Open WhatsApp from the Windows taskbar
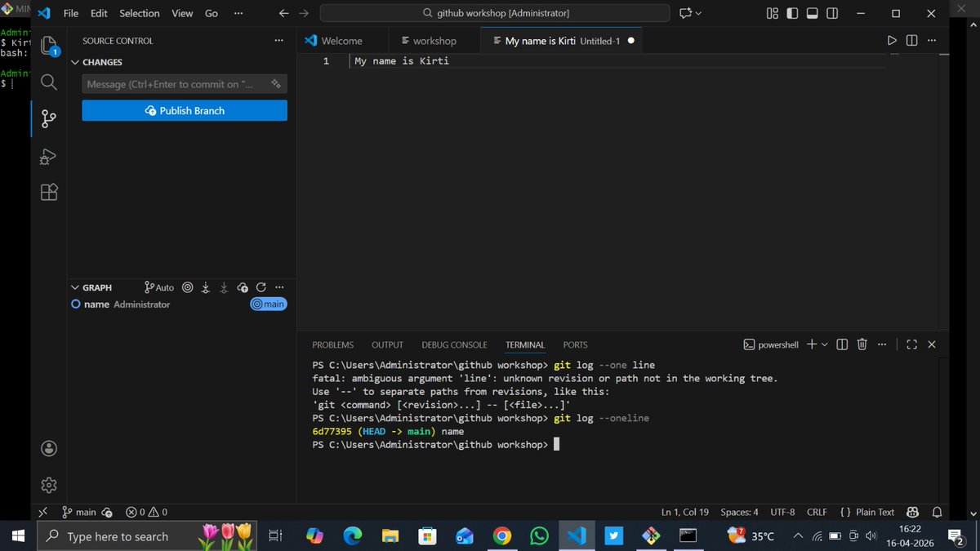Viewport: 980px width, 551px height. click(539, 536)
